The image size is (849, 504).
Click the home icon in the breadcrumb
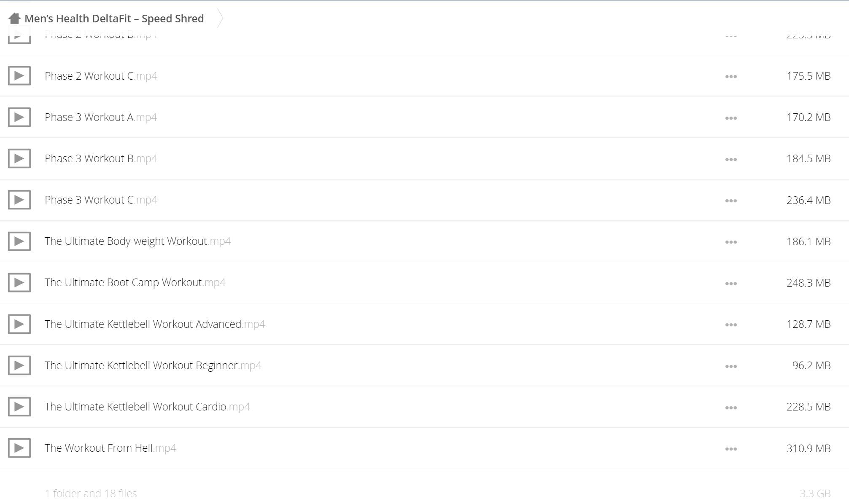click(15, 18)
